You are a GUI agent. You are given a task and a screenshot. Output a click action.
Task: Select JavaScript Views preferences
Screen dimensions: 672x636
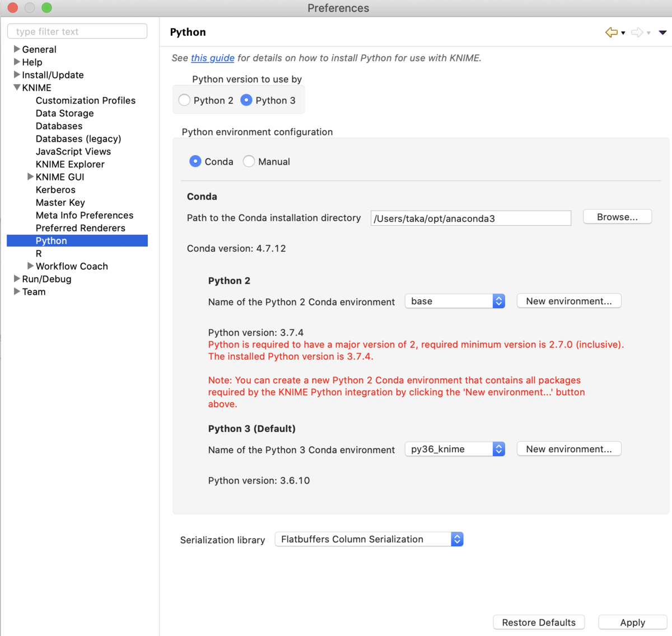(x=73, y=151)
